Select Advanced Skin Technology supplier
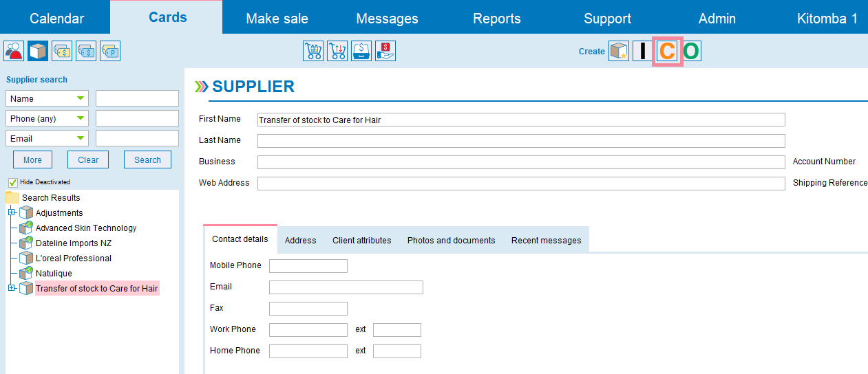 [86, 228]
